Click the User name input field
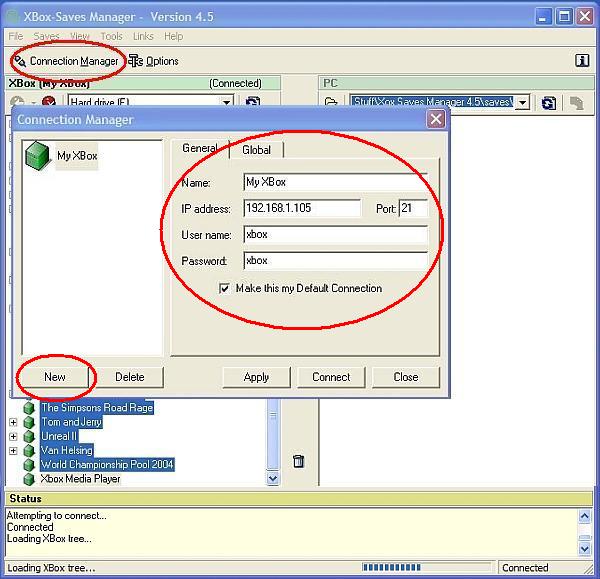 click(335, 234)
